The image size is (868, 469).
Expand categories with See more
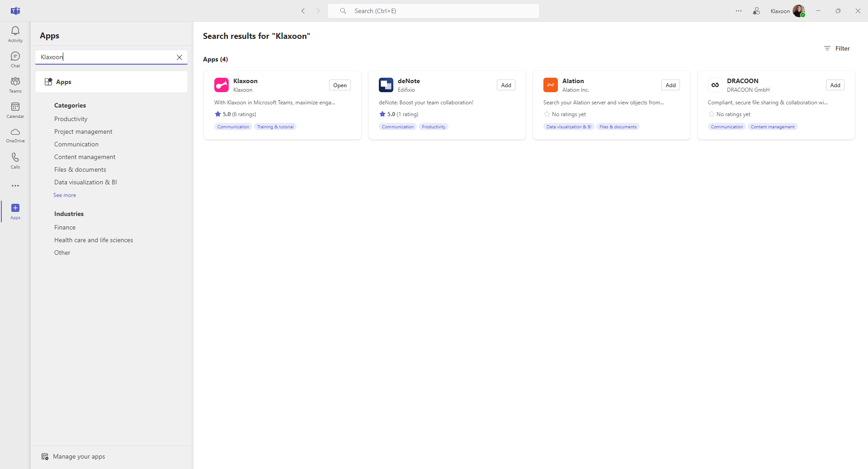pyautogui.click(x=65, y=195)
